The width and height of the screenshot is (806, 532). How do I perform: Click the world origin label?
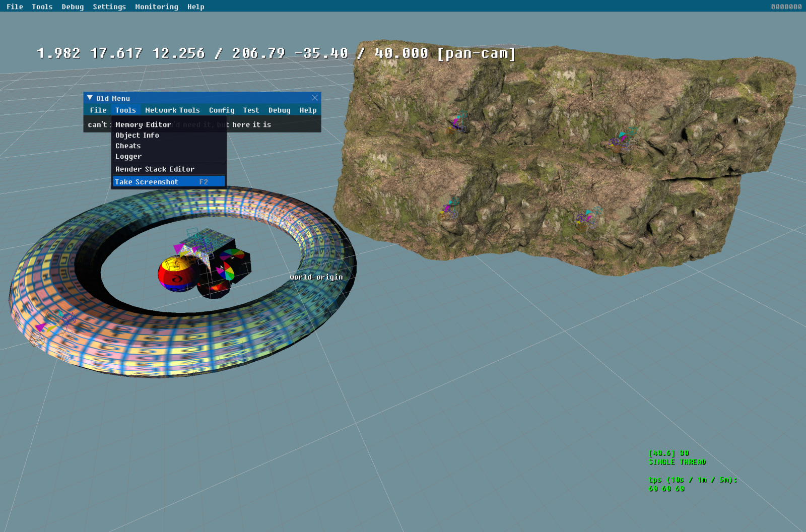(x=316, y=277)
